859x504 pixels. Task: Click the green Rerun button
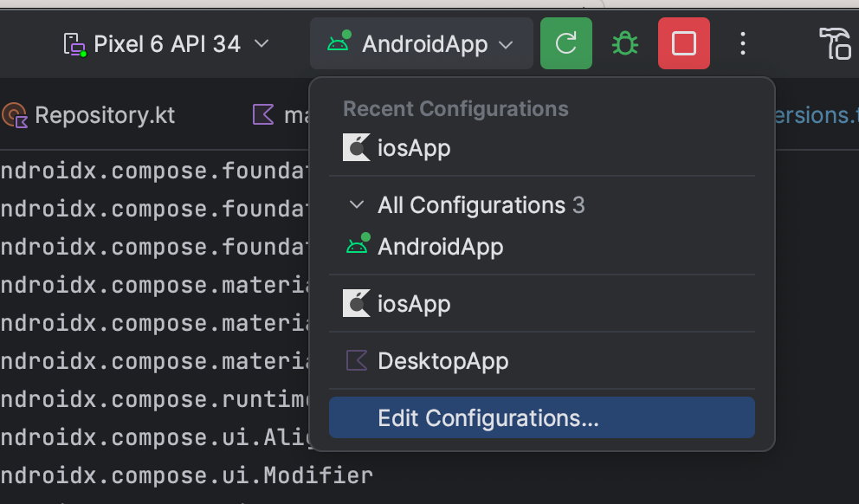566,43
